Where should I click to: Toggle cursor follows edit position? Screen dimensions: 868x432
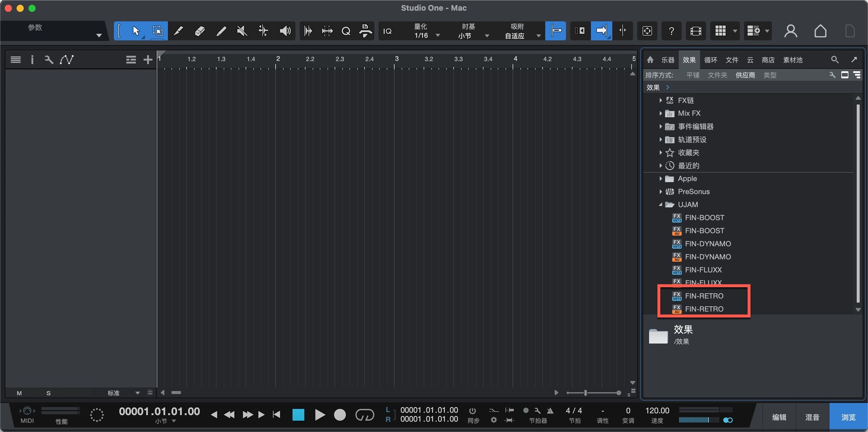tap(623, 31)
